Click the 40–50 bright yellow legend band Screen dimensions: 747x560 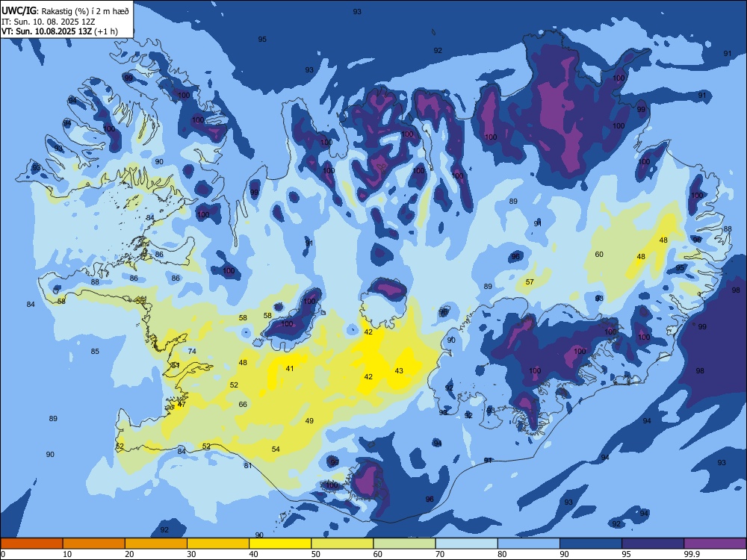click(280, 544)
